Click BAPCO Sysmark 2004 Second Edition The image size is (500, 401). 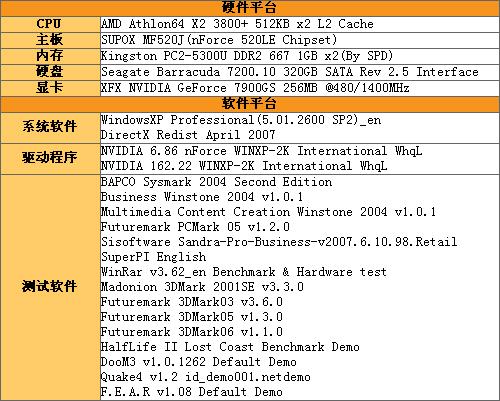click(216, 182)
